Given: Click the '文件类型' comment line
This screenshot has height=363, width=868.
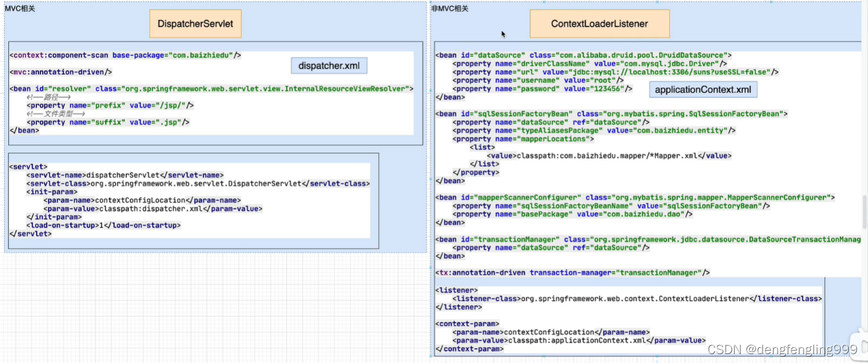Looking at the screenshot, I should (55, 114).
